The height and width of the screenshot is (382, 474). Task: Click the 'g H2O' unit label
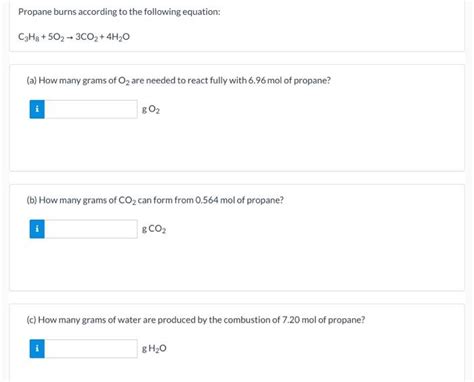154,349
